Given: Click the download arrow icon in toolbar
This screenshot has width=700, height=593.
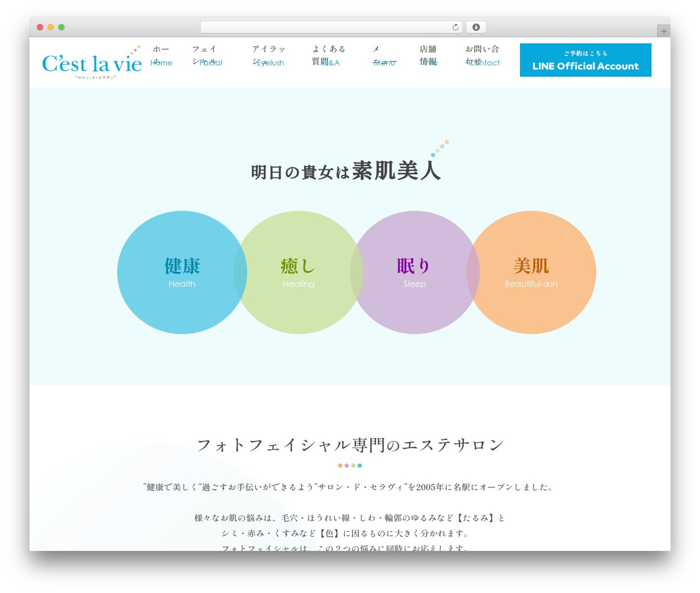Looking at the screenshot, I should pos(476,27).
